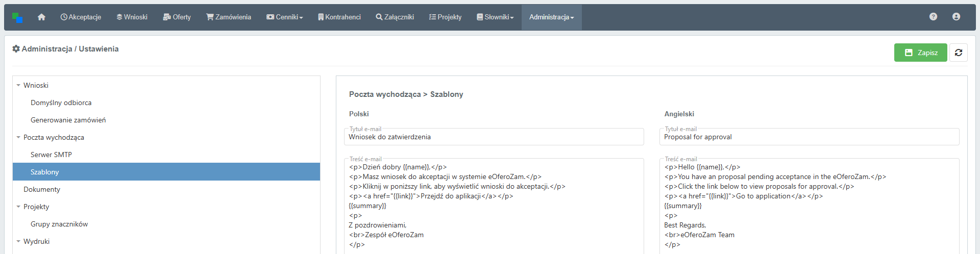980x254 pixels.
Task: Collapse the Poczta wychodząca tree node
Action: pos(18,138)
